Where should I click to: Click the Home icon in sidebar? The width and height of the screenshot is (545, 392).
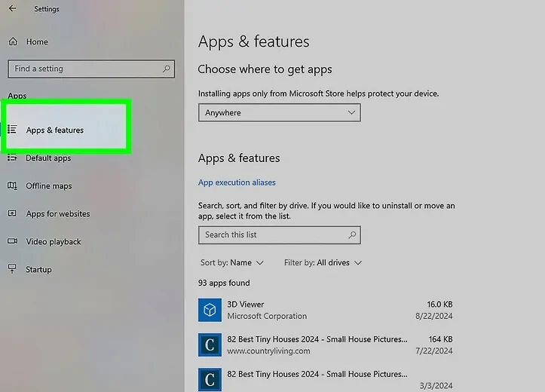[12, 41]
